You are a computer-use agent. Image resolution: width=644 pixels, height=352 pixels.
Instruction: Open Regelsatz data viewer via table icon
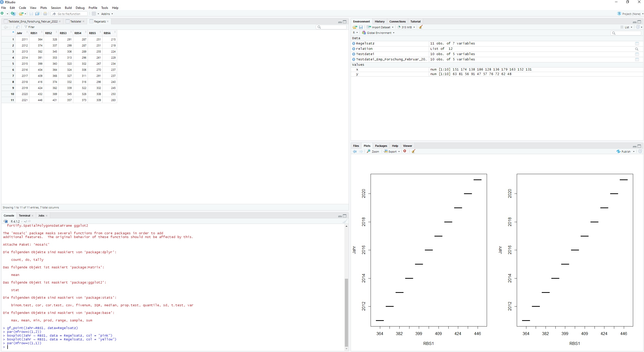(x=637, y=44)
